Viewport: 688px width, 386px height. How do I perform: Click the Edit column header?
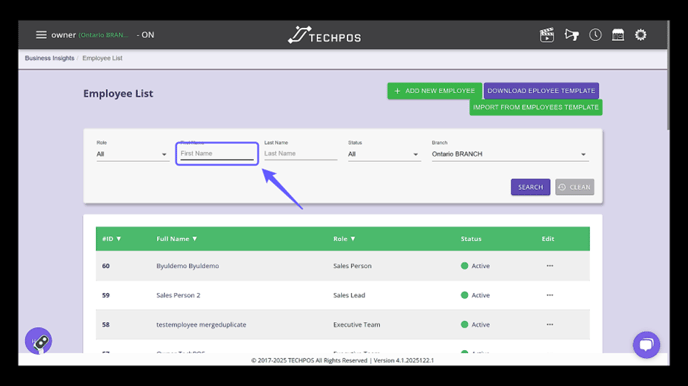pos(548,239)
